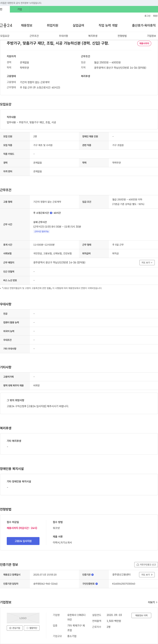Open the 실업급여 menu

(x=78, y=25)
